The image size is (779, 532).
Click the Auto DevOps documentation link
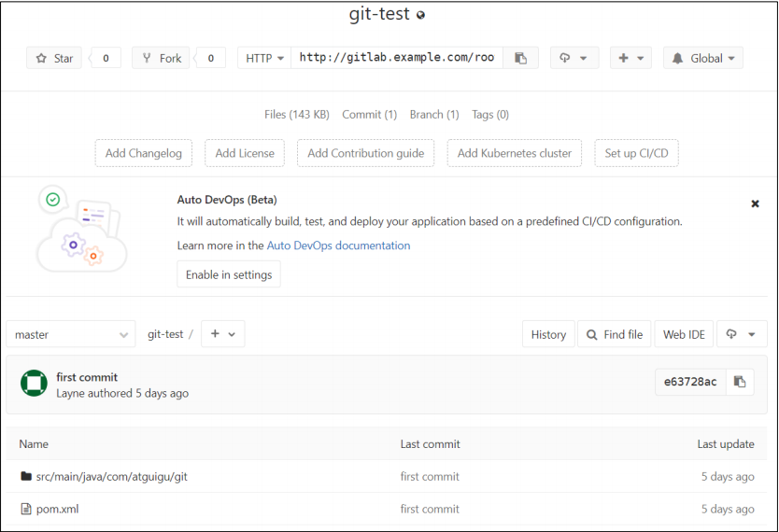(x=338, y=245)
